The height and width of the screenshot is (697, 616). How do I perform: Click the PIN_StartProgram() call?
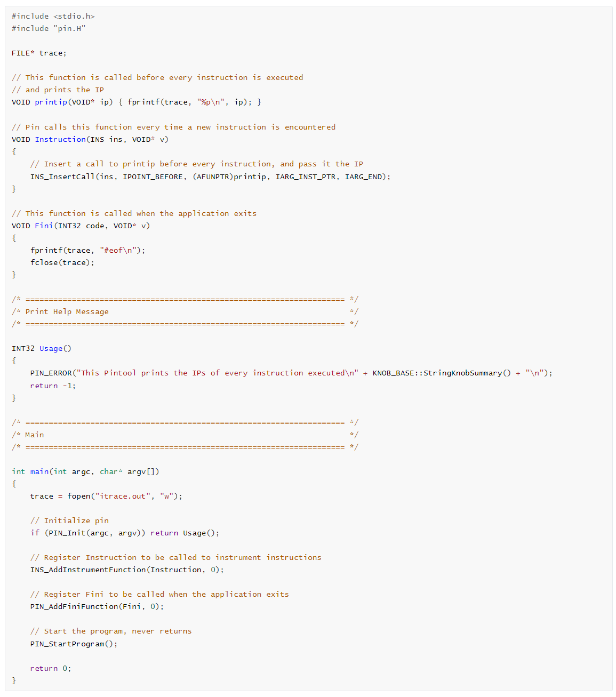(74, 644)
